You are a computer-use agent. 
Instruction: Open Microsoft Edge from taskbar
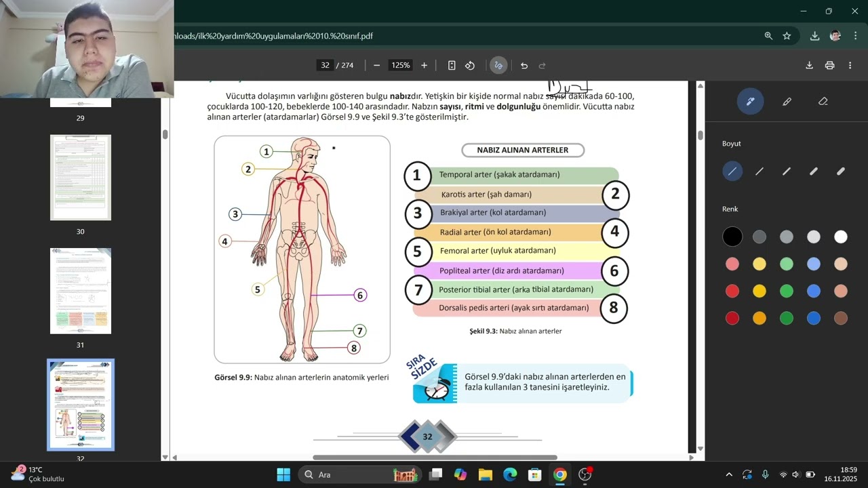[x=510, y=474]
